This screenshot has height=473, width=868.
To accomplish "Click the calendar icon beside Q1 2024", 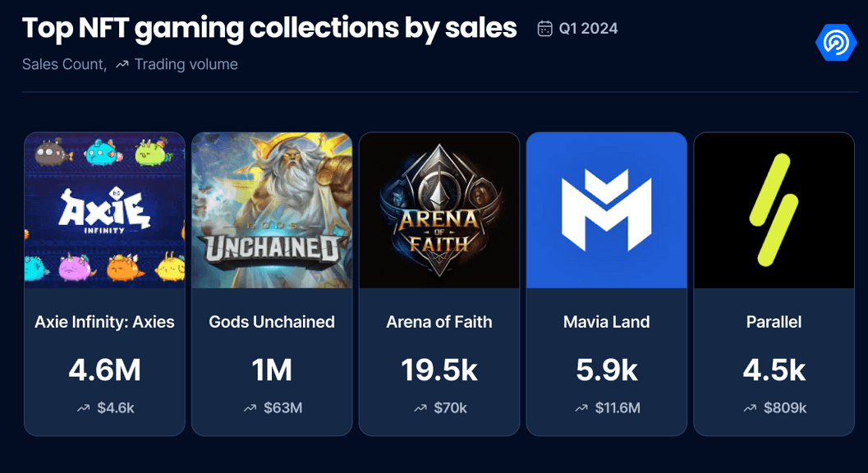I will [544, 28].
